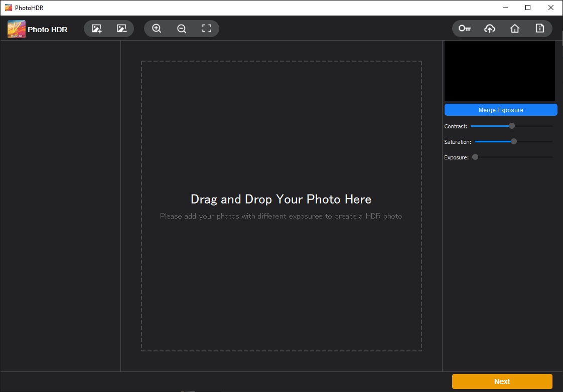
Task: Click the black preview thumbnail
Action: point(499,71)
